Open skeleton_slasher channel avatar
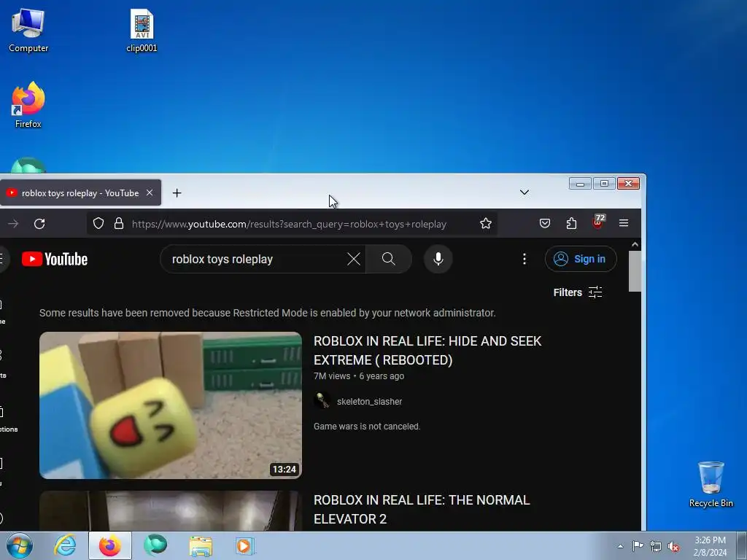Screen dimensions: 747x560 (x=322, y=400)
